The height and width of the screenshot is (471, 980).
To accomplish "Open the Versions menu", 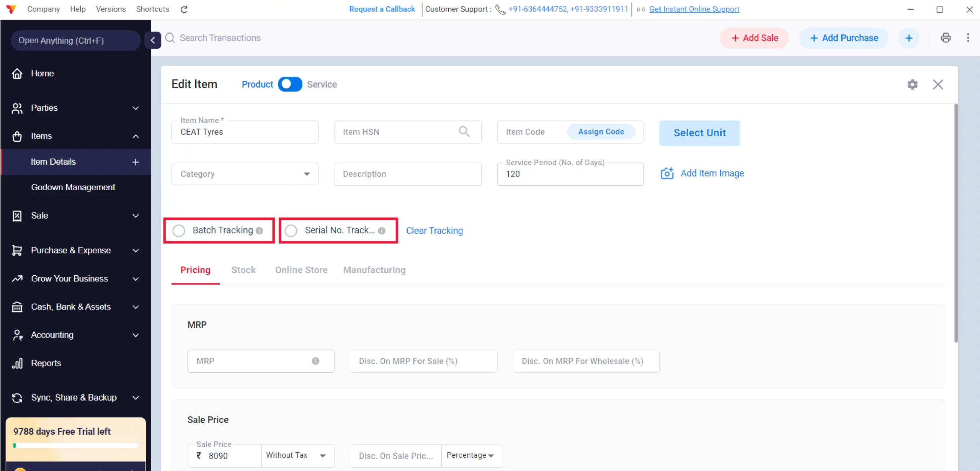I will (x=111, y=9).
